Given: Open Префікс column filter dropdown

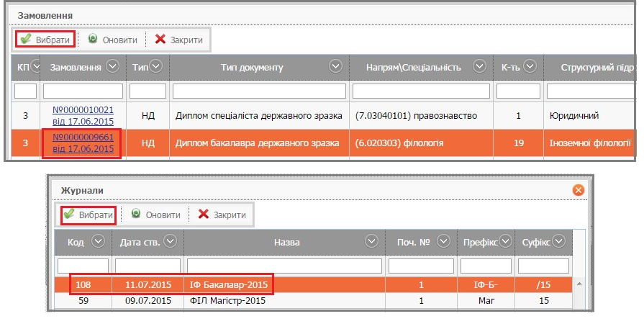Looking at the screenshot, I should coord(505,241).
